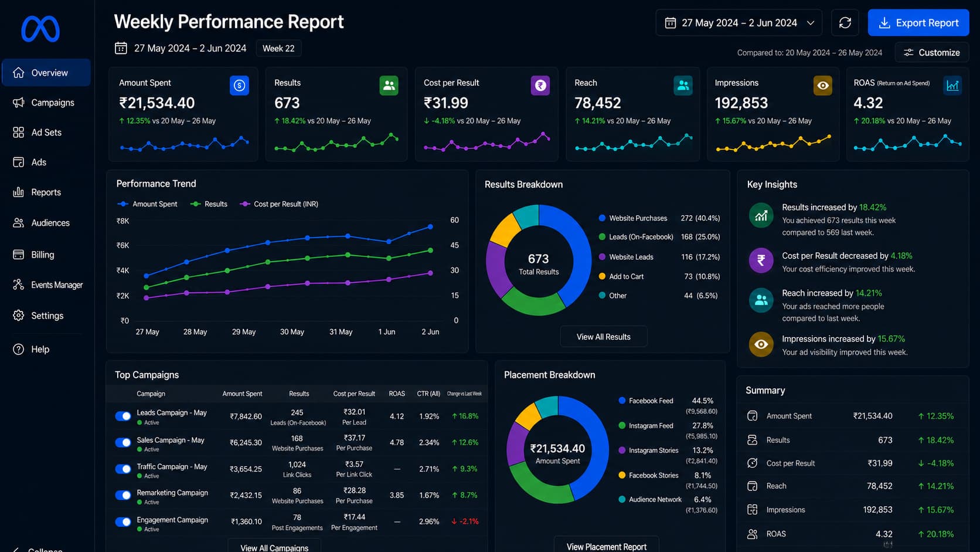Open Settings from the sidebar
This screenshot has height=552, width=980.
tap(46, 316)
